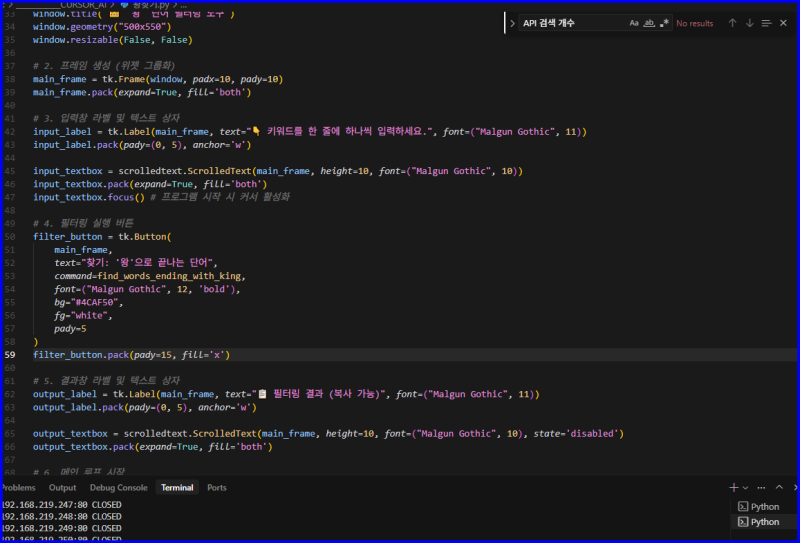The width and height of the screenshot is (800, 543).
Task: Click line number 42 in the gutter
Action: [x=10, y=132]
